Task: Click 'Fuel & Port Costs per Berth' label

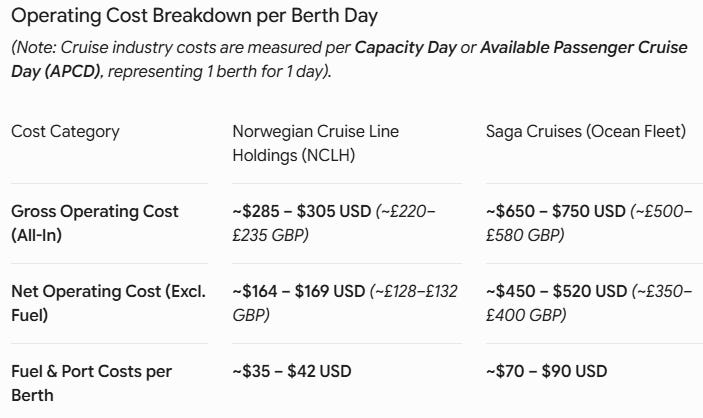Action: [x=91, y=383]
